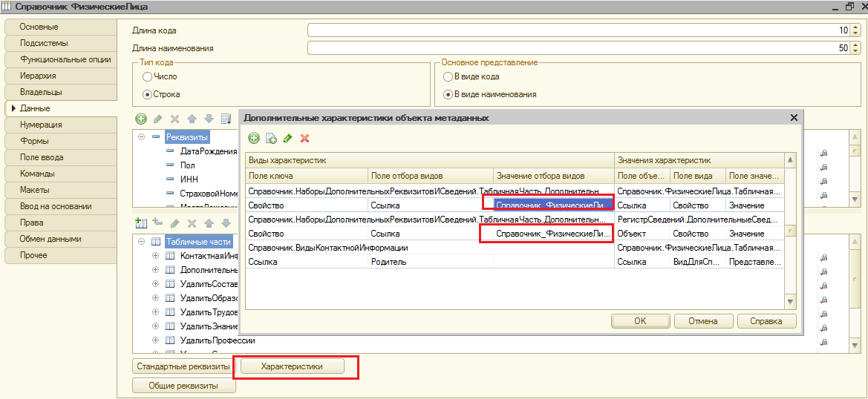
Task: Open help via the Справка button
Action: pos(766,321)
